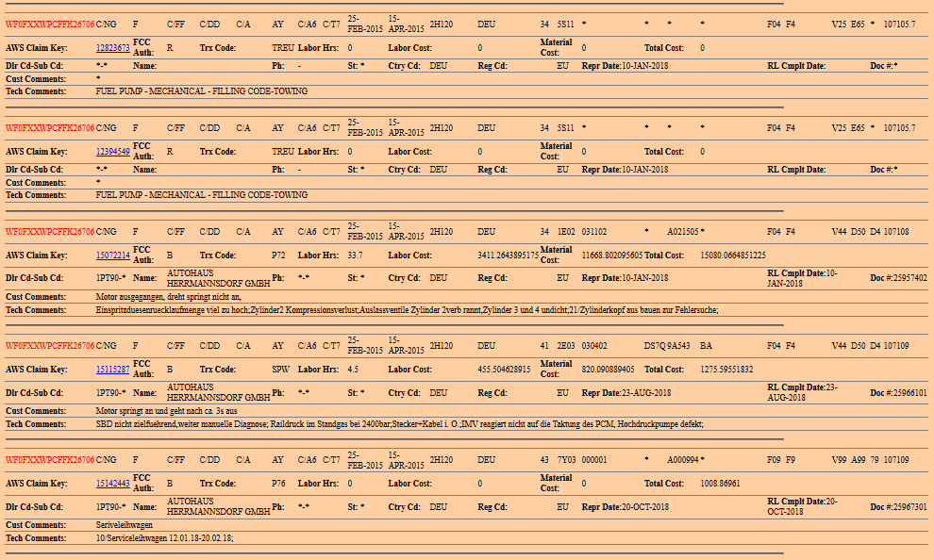Select document number 25957402
Screen dimensions: 934x560
click(x=904, y=278)
